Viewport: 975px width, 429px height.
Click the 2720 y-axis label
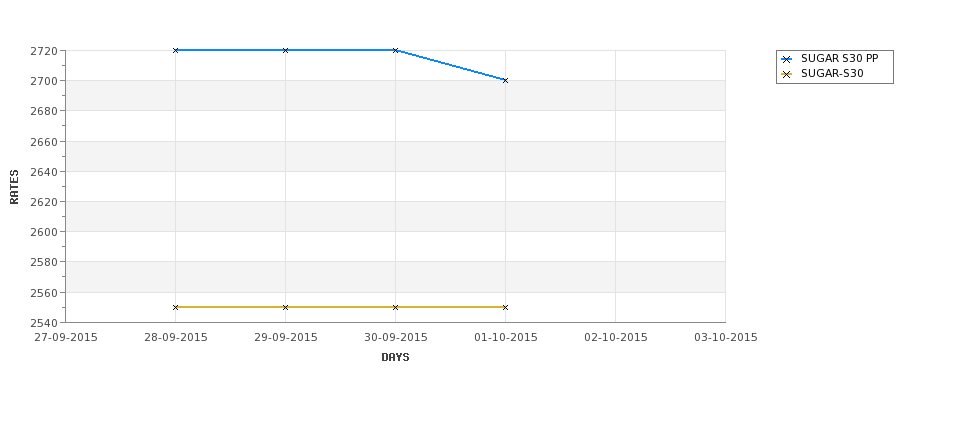(44, 51)
